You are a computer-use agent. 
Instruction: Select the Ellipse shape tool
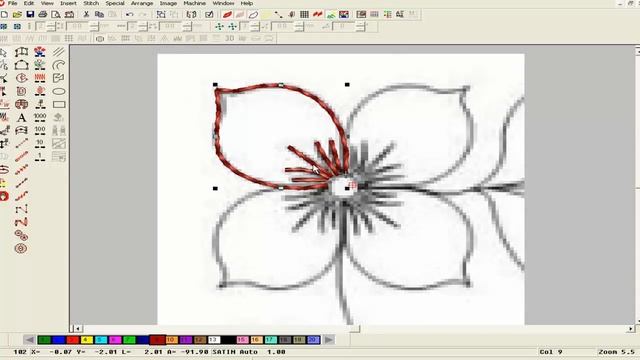(x=59, y=91)
